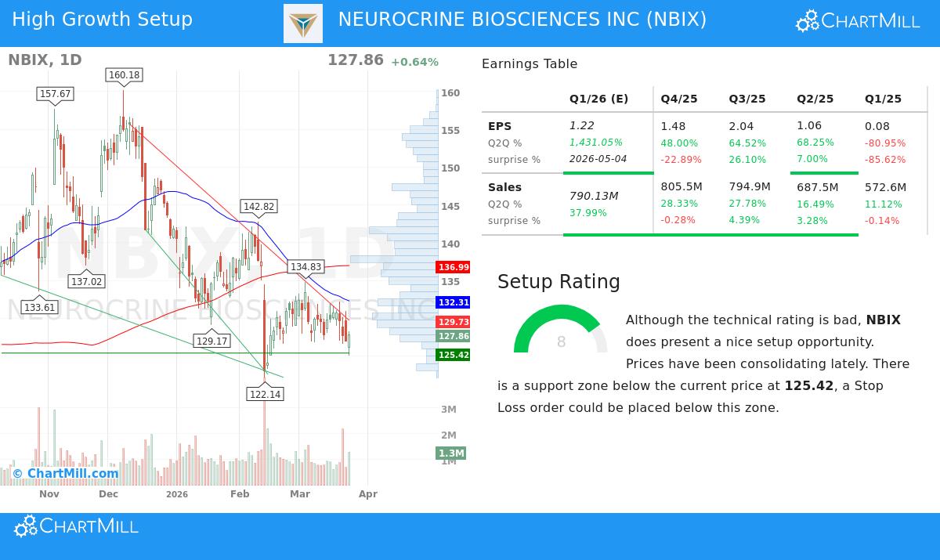
Task: Click the 37.99% sales growth estimate
Action: (x=588, y=213)
